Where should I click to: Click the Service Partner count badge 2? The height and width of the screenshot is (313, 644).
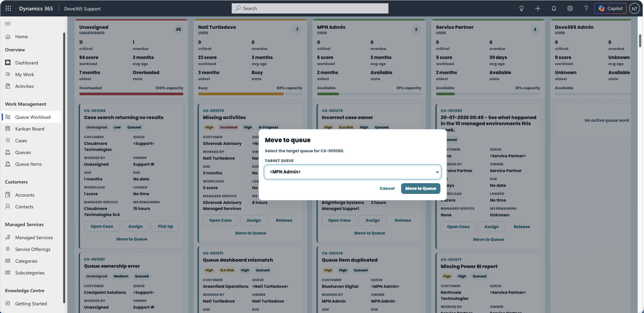[x=535, y=30]
